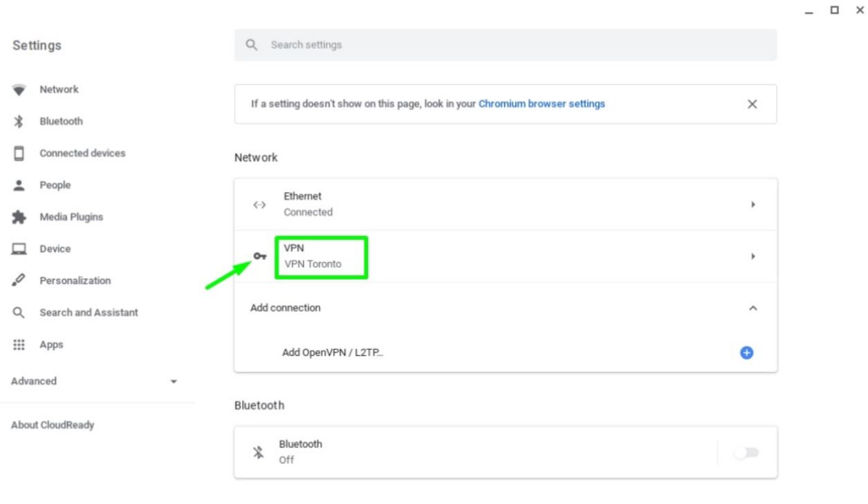The height and width of the screenshot is (504, 868).
Task: Open the Bluetooth section in sidebar
Action: [x=61, y=122]
